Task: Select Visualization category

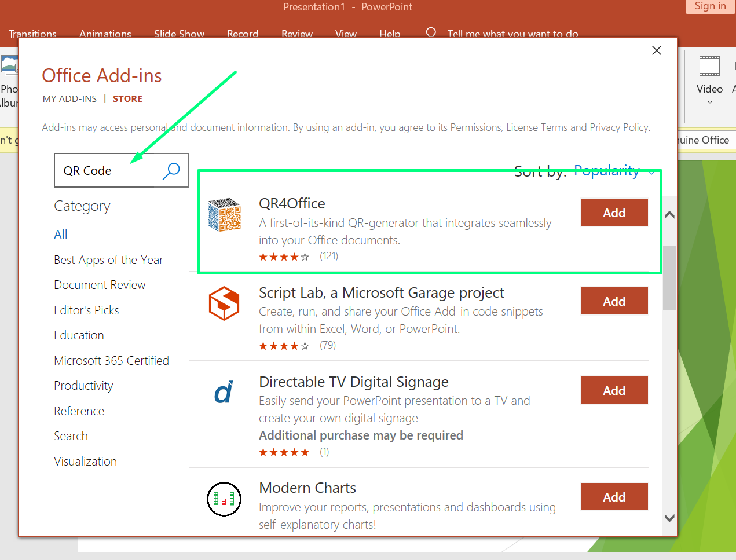Action: pyautogui.click(x=85, y=462)
